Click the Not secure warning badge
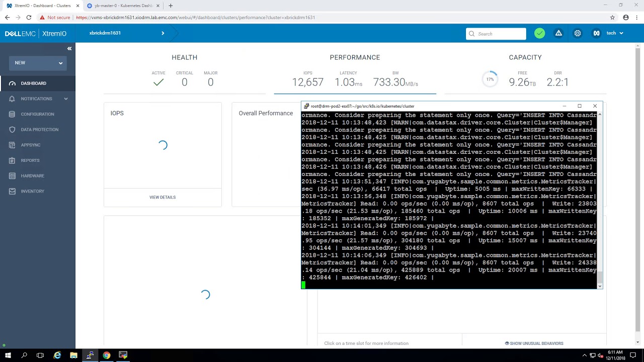Image resolution: width=644 pixels, height=362 pixels. 55,18
